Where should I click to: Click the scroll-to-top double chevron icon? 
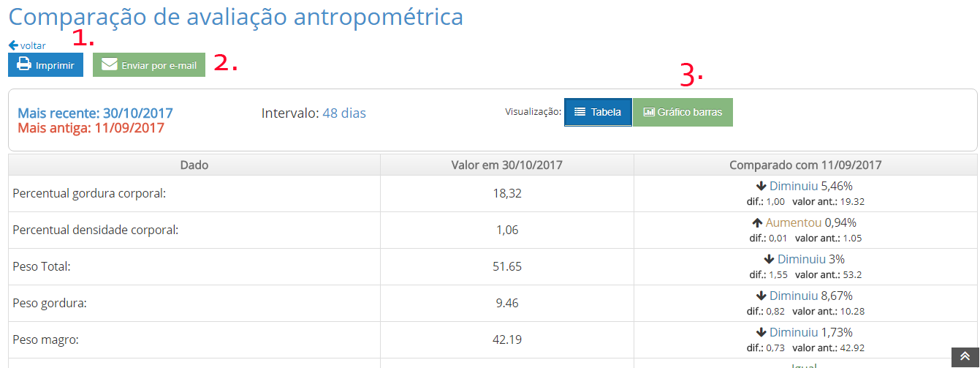pos(965,356)
